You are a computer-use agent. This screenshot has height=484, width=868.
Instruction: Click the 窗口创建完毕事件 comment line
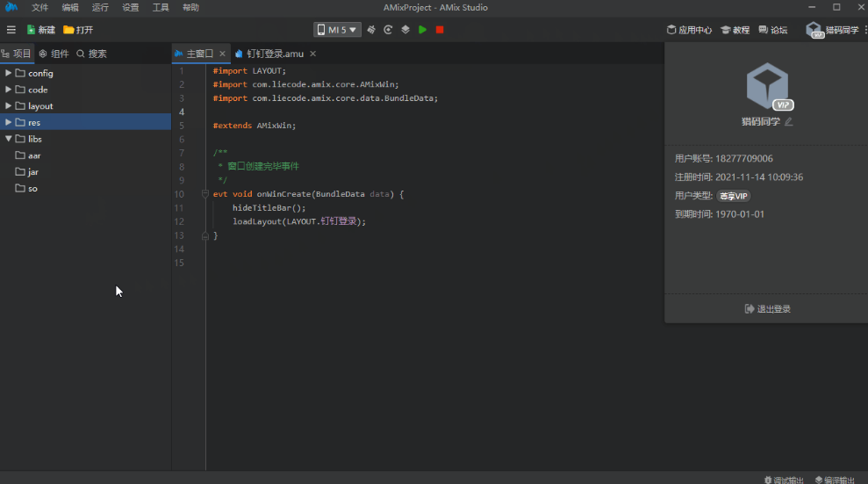pyautogui.click(x=259, y=166)
